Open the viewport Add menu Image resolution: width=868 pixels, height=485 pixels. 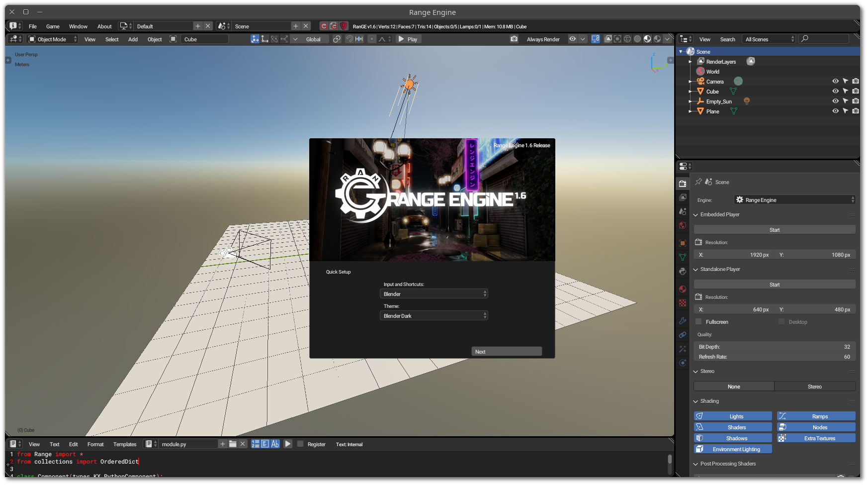[x=133, y=39]
